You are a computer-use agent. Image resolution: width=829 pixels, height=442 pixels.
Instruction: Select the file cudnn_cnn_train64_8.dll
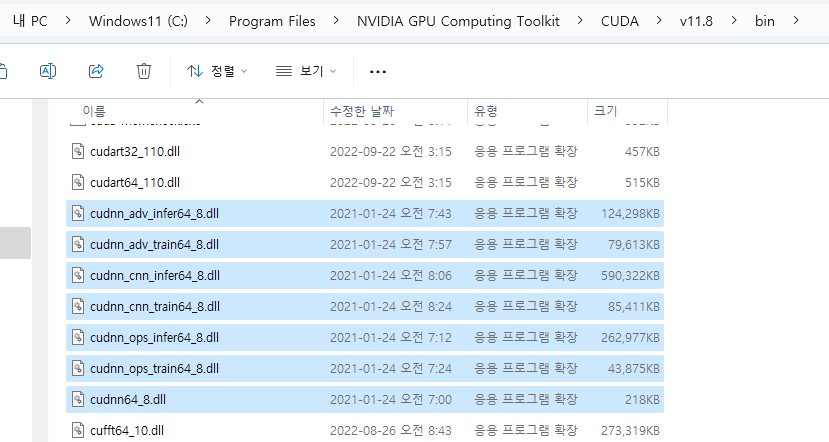pyautogui.click(x=365, y=307)
